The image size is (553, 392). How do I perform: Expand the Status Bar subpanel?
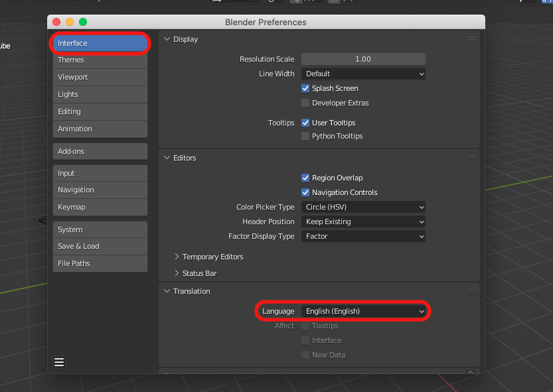point(177,273)
